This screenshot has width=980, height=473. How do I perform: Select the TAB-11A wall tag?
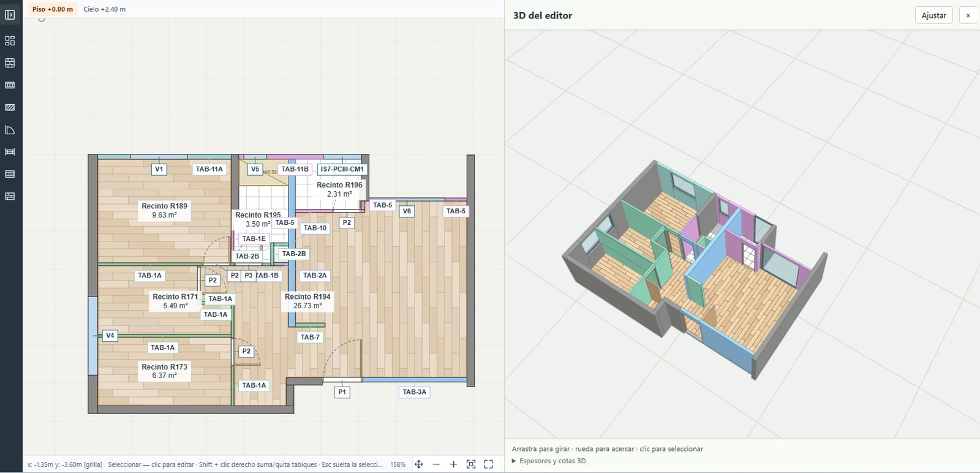209,169
